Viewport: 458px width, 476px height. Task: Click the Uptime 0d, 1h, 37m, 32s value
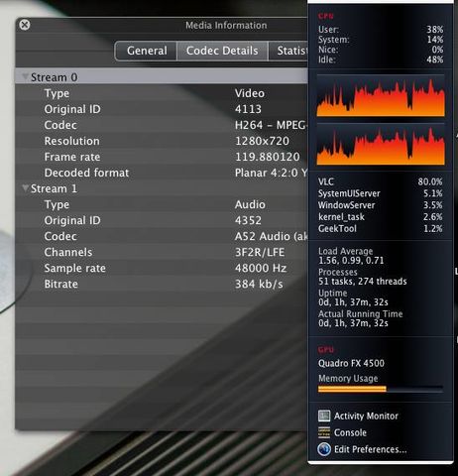click(x=353, y=302)
